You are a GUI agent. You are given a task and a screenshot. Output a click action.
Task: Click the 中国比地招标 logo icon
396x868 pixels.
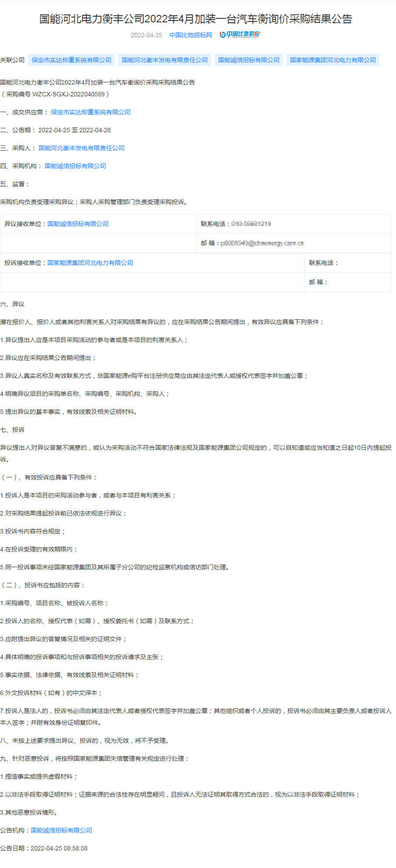click(240, 35)
